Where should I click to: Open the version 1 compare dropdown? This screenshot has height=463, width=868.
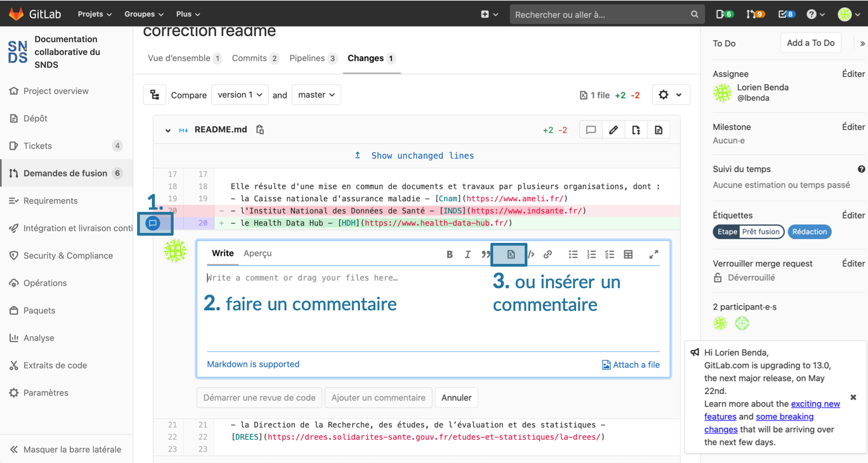click(x=240, y=95)
